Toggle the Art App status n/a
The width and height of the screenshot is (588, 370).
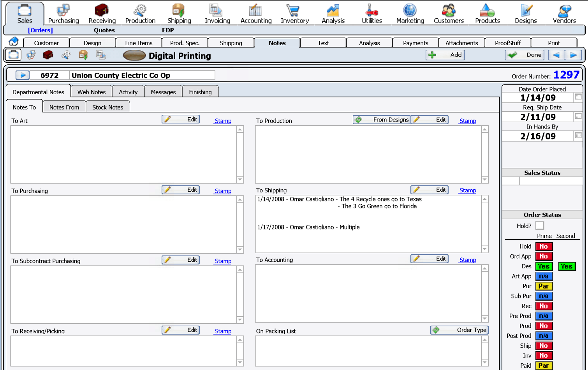544,276
